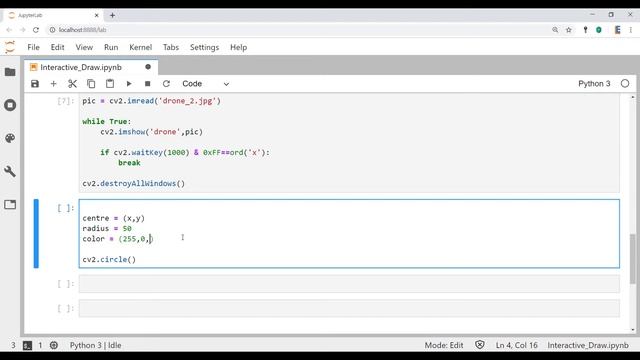Click the browser forward arrow
Screen dimensions: 640x360
click(22, 30)
